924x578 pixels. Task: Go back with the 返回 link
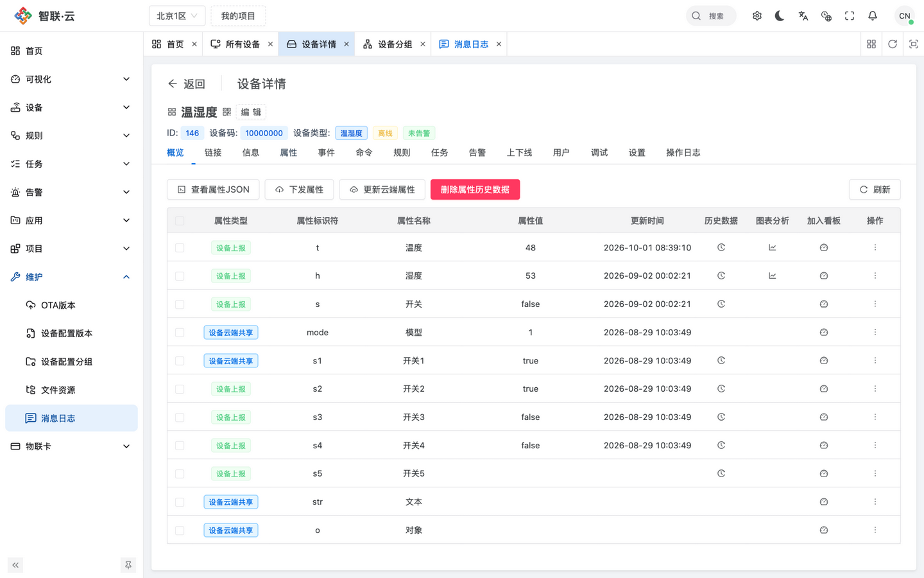point(187,84)
